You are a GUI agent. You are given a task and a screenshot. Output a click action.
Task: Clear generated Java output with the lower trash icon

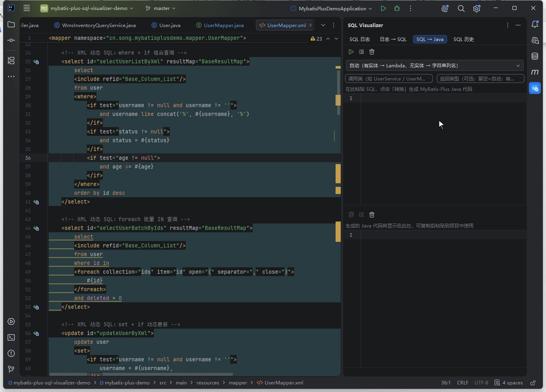pos(372,215)
